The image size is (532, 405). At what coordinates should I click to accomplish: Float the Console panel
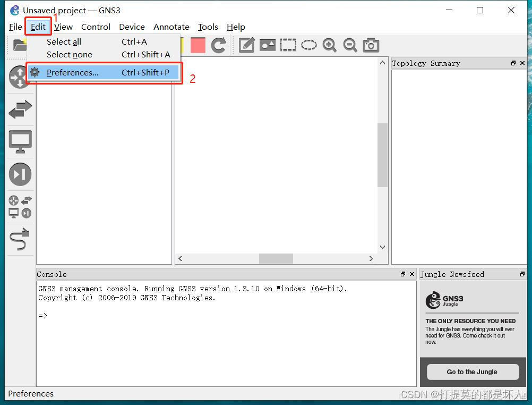click(403, 274)
